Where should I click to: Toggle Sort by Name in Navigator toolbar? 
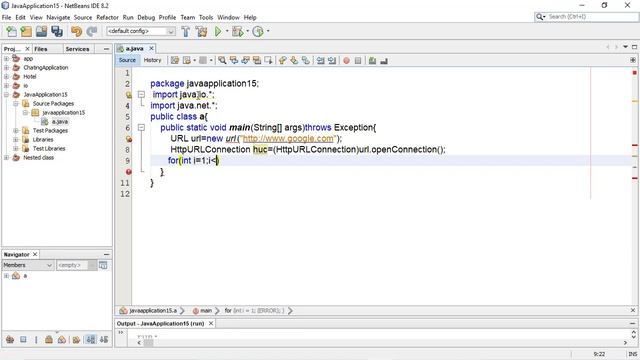(x=91, y=340)
